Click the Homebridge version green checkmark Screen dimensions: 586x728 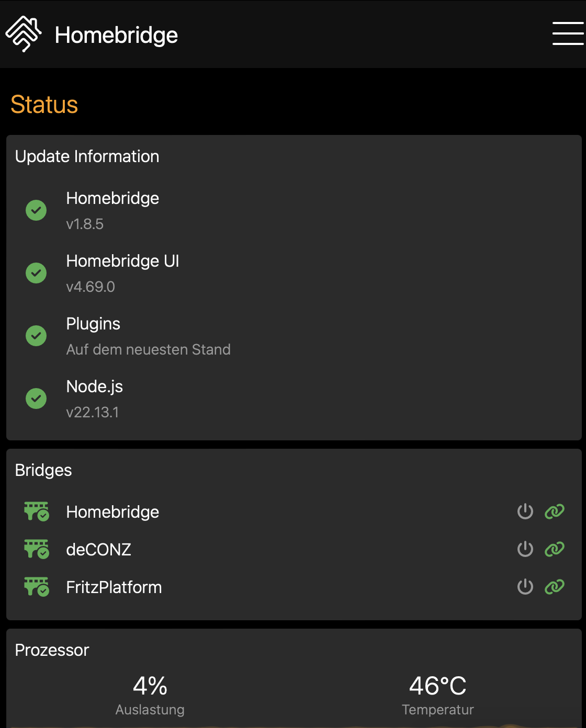pos(36,210)
